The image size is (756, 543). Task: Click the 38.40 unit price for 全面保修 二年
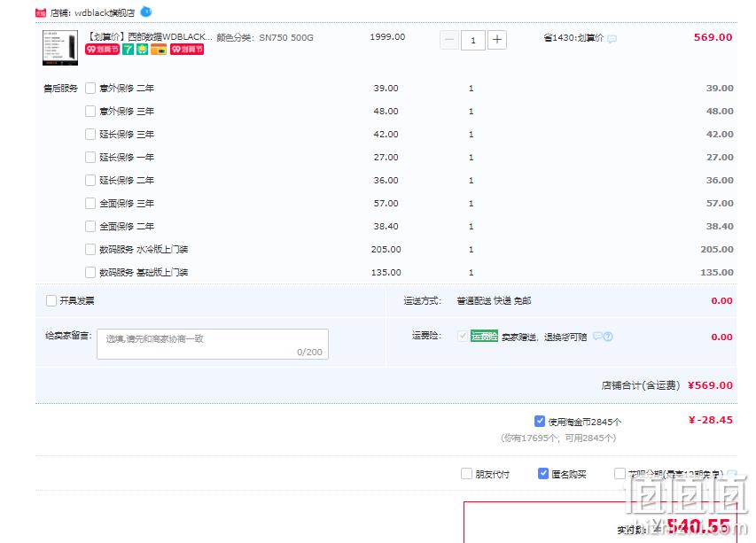pos(386,227)
